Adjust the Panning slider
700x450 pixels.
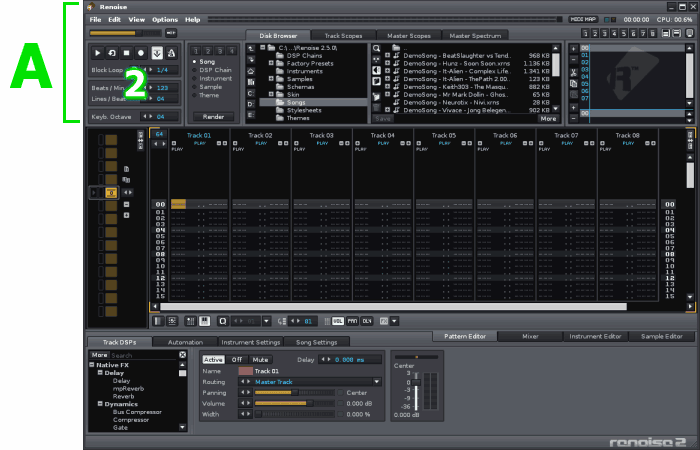click(x=294, y=393)
